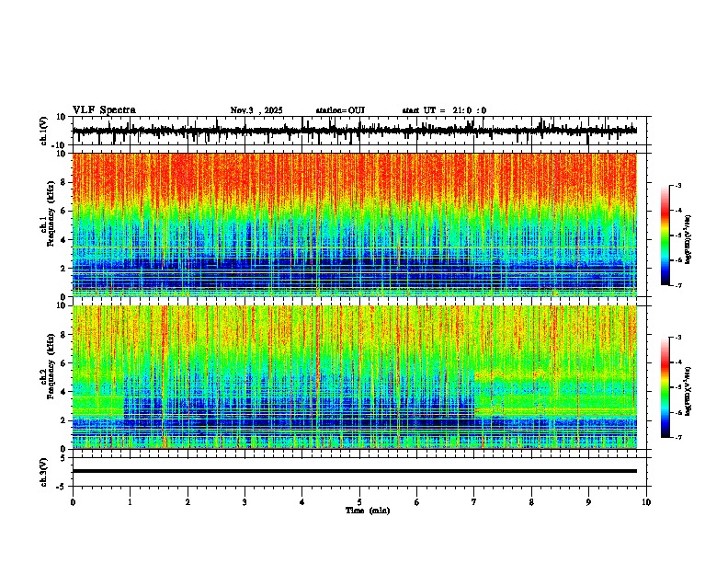Click time axis tick label "1"
The width and height of the screenshot is (728, 563).
point(131,502)
